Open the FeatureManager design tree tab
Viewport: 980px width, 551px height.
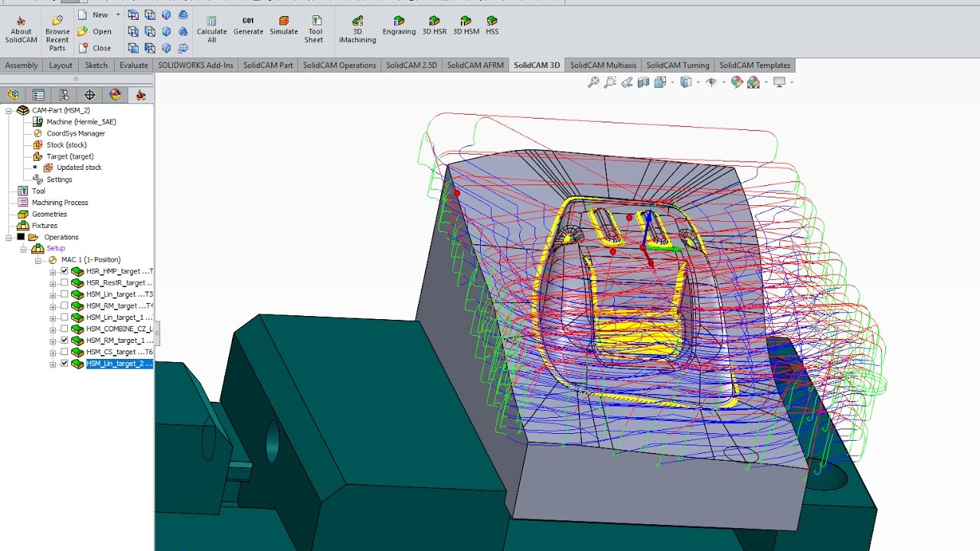point(13,95)
